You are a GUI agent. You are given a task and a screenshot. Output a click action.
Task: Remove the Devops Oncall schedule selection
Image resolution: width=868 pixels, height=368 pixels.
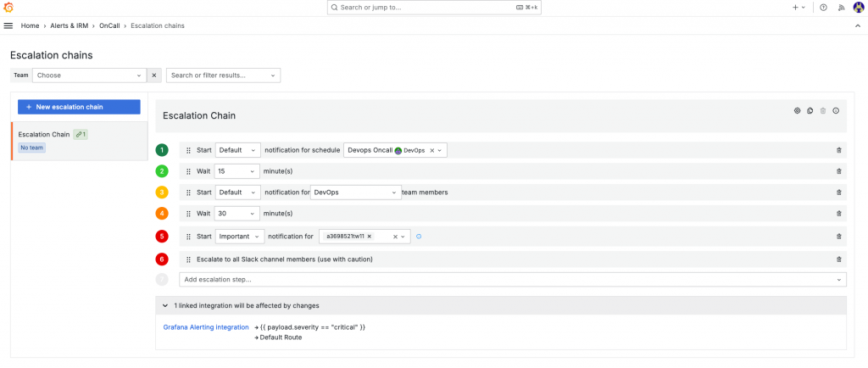click(432, 150)
